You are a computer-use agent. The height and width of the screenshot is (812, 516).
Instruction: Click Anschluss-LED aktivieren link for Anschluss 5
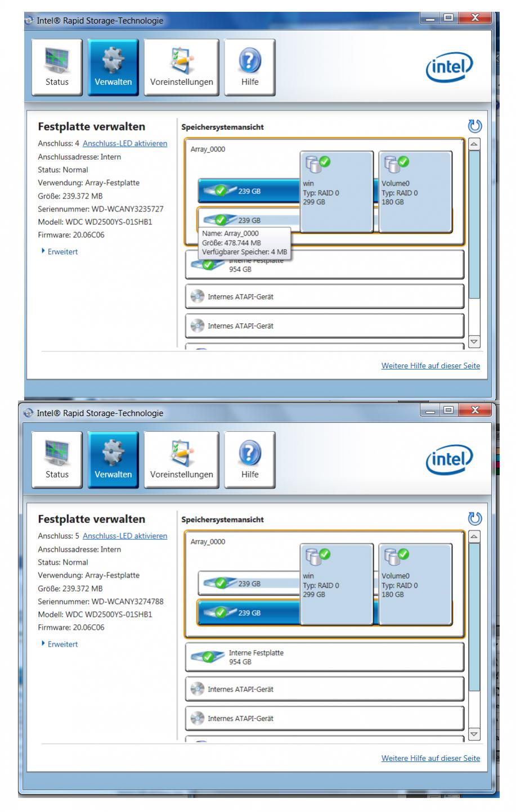click(125, 536)
